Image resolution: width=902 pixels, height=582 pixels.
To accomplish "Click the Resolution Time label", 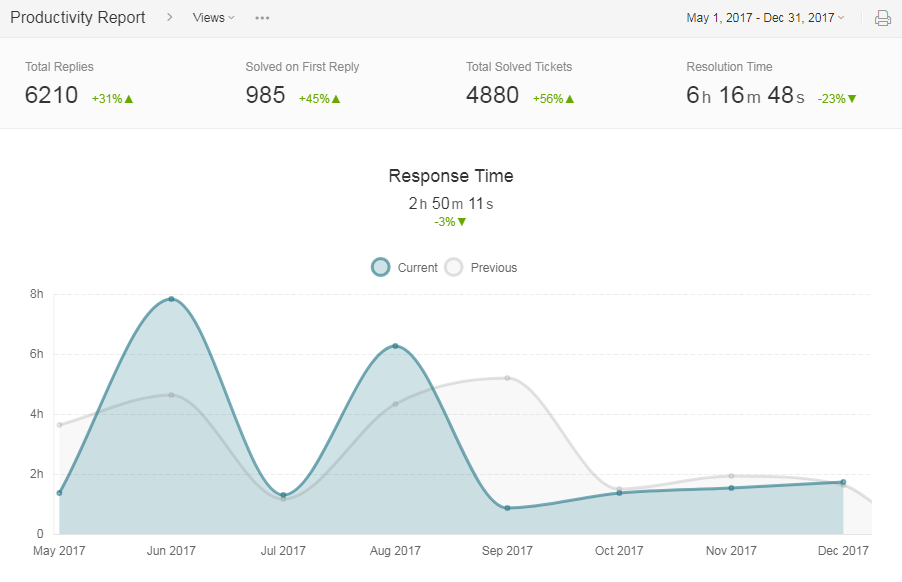I will [729, 67].
